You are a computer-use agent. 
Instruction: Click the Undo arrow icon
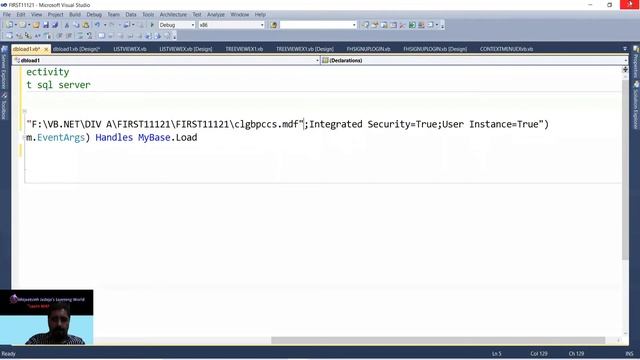click(97, 25)
